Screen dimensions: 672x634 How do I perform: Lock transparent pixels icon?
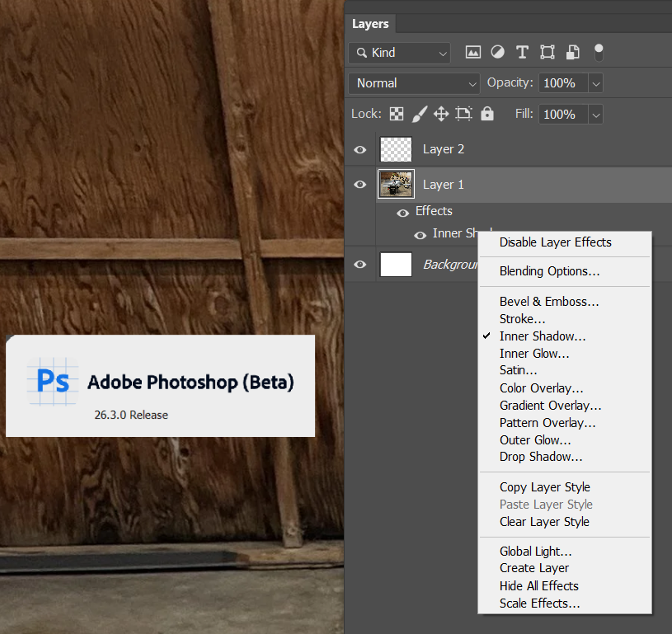tap(397, 114)
